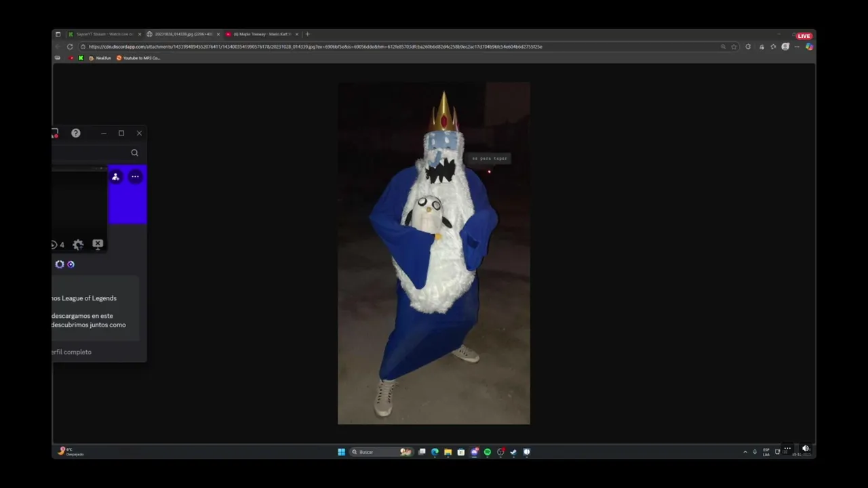Open Discord inbox icon beside help
The image size is (868, 488).
54,133
